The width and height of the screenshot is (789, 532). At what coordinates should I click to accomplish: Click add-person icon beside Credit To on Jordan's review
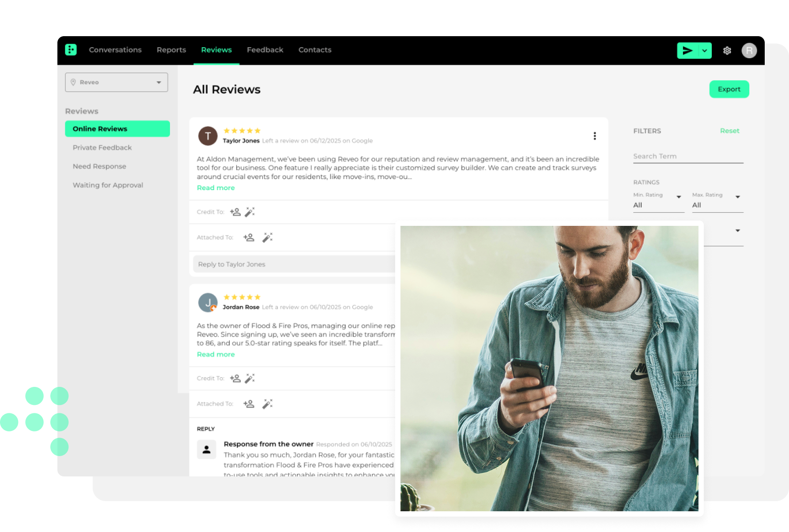click(x=235, y=378)
